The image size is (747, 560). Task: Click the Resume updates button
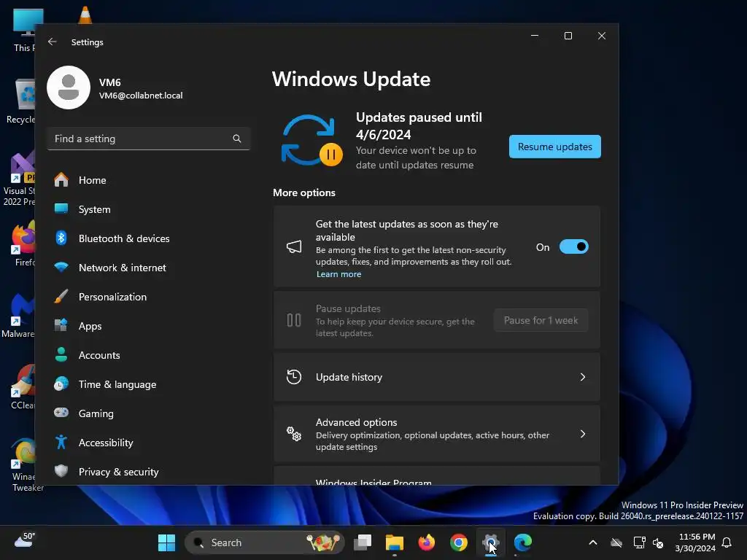pyautogui.click(x=554, y=147)
